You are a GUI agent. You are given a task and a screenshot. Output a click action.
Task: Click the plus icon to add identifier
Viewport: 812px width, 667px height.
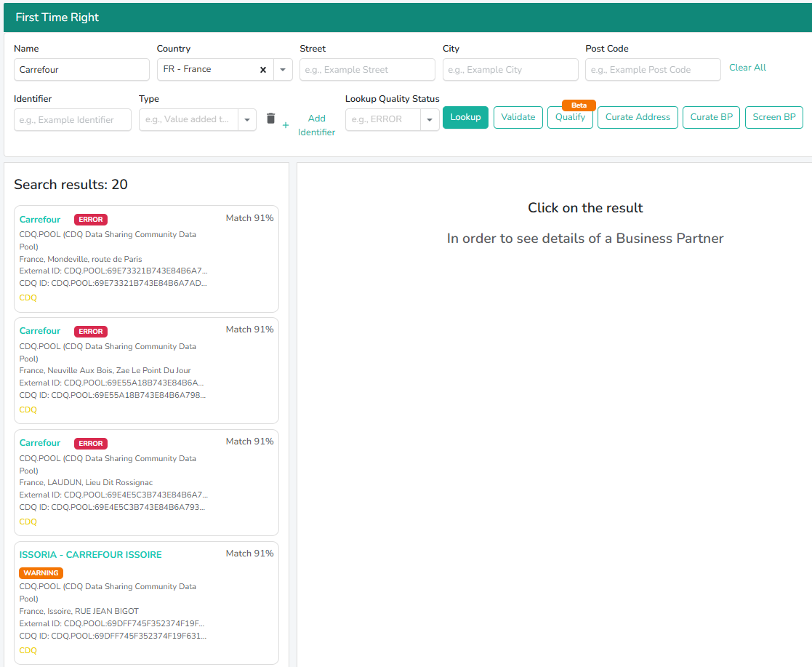(x=286, y=125)
